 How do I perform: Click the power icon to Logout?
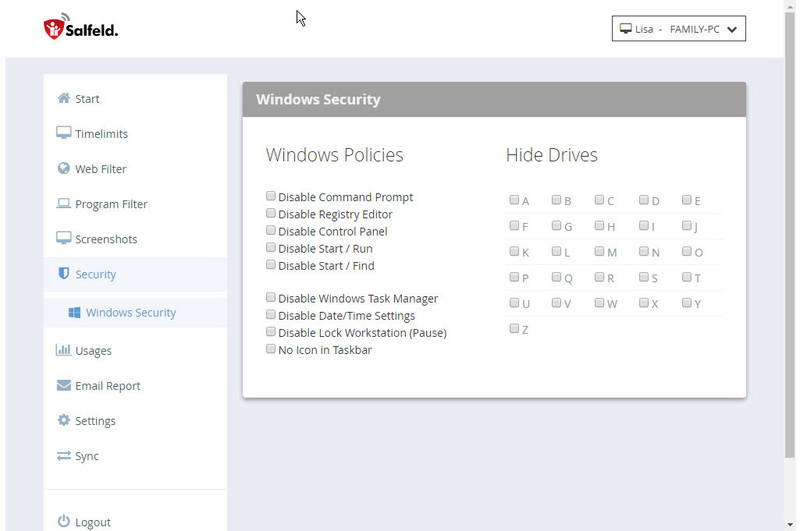64,521
